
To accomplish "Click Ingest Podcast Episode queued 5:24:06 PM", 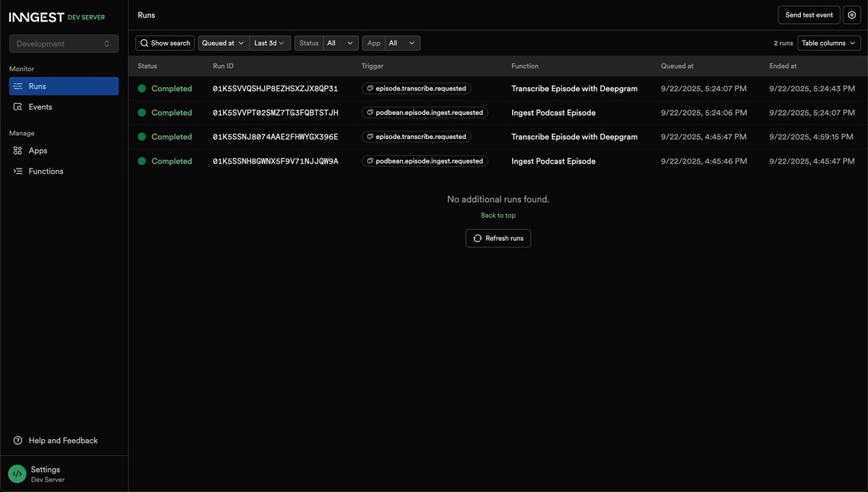I will click(553, 113).
